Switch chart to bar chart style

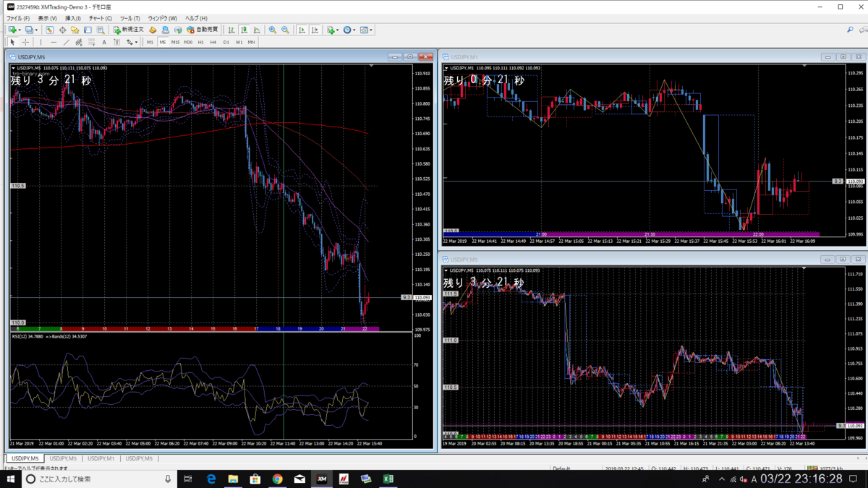pyautogui.click(x=231, y=30)
